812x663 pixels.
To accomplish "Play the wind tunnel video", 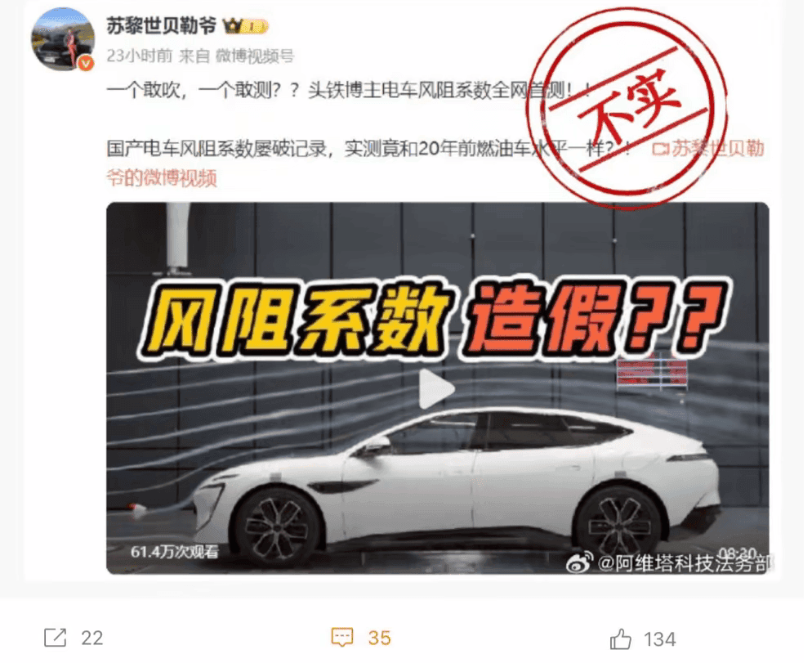I will coord(436,389).
